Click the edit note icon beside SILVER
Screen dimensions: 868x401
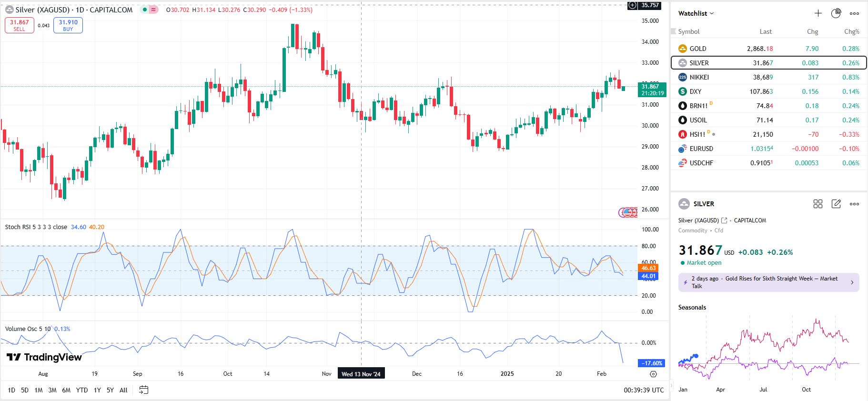[836, 204]
